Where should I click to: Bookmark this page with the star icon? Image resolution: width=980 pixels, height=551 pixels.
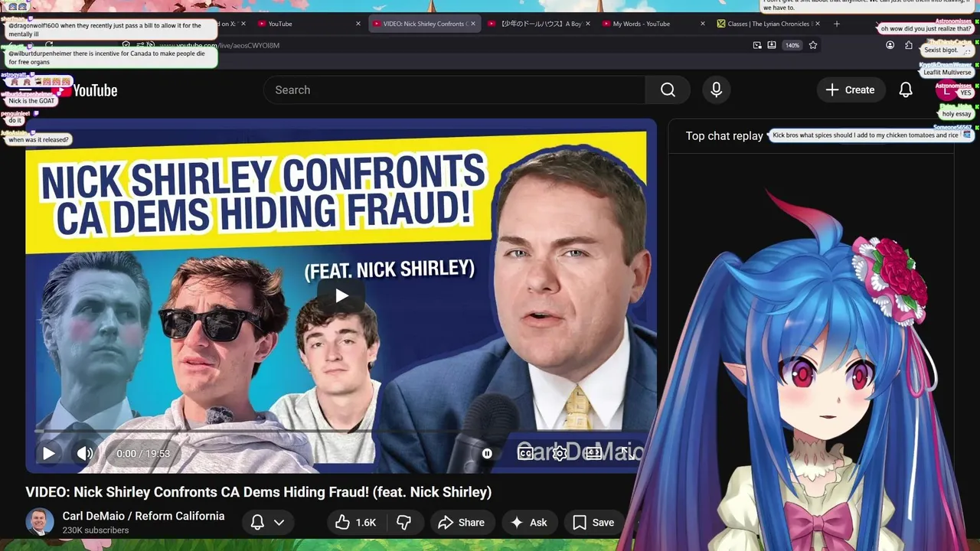[813, 45]
